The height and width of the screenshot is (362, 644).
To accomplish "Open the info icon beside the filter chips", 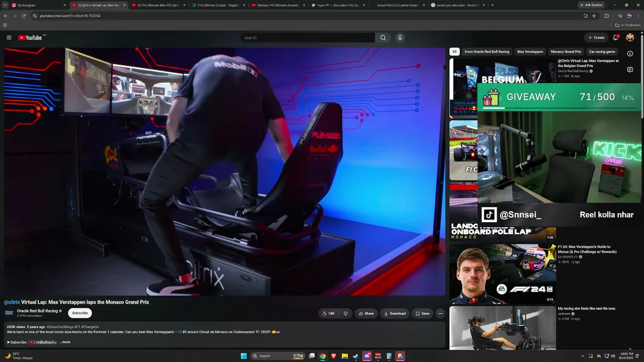I will coord(630,53).
